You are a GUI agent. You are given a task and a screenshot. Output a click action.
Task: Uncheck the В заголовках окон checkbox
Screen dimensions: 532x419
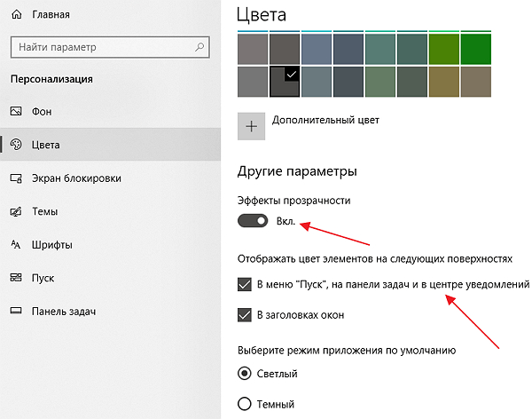tap(245, 314)
